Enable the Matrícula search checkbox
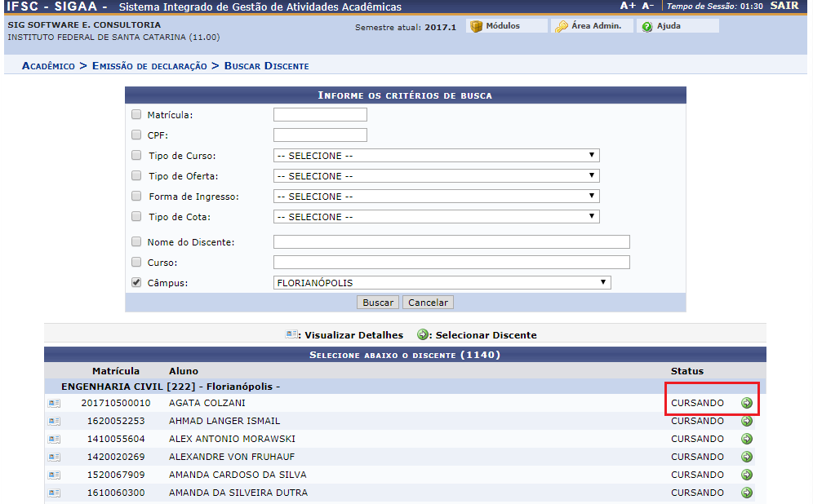Image resolution: width=813 pixels, height=504 pixels. tap(136, 115)
